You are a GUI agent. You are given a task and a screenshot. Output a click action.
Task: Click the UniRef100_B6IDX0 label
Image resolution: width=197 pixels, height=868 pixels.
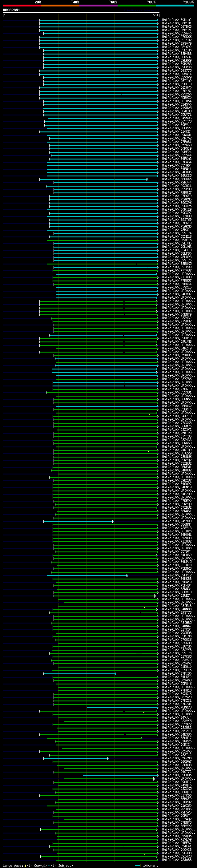[176, 531]
